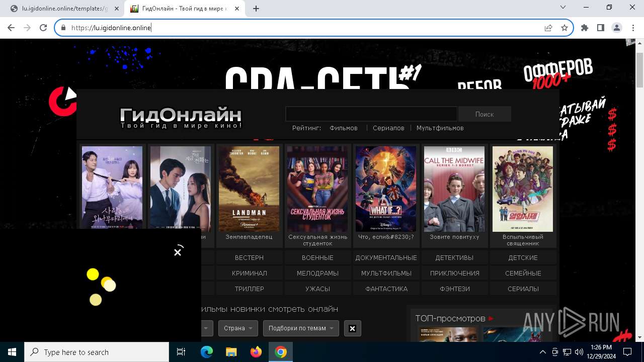The width and height of the screenshot is (644, 362).
Task: Select the ТРИЛЛЕР genre
Action: pos(249,289)
